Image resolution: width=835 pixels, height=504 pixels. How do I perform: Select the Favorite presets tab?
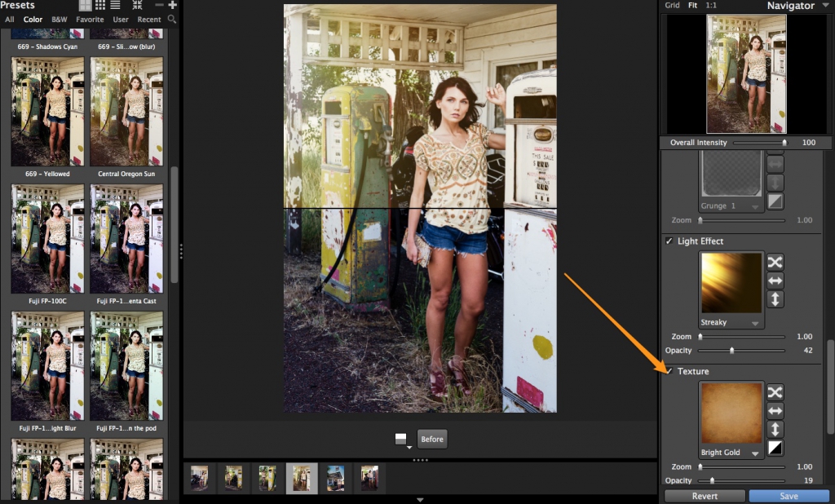pyautogui.click(x=90, y=20)
